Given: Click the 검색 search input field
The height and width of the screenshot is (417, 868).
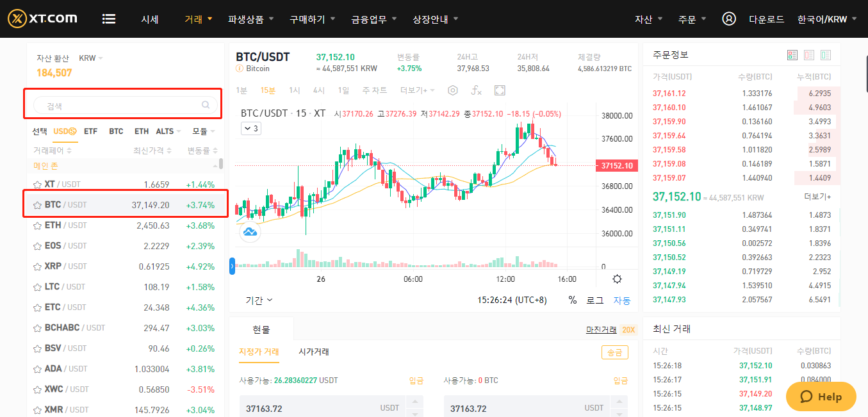Looking at the screenshot, I should pyautogui.click(x=125, y=105).
